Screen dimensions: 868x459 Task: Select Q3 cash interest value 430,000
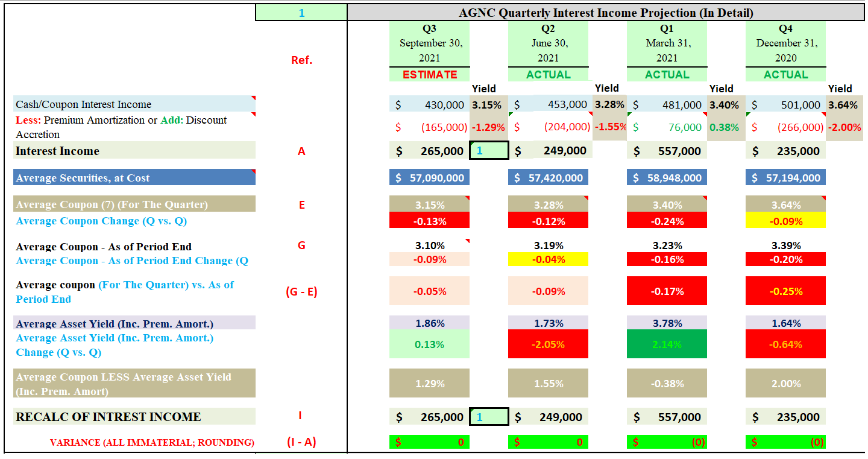point(429,104)
